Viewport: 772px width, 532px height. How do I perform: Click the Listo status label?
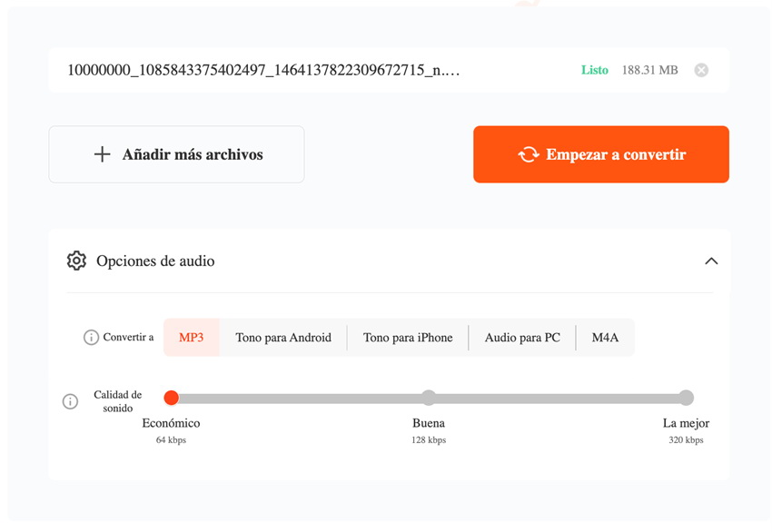[595, 70]
